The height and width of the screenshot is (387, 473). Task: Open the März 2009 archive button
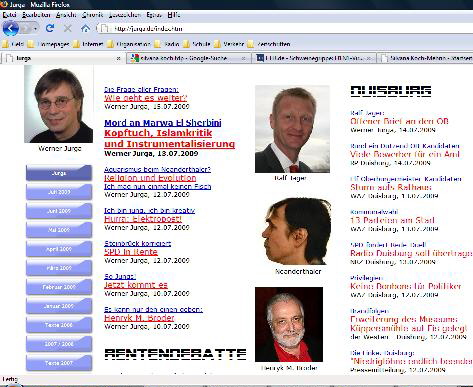pyautogui.click(x=59, y=268)
